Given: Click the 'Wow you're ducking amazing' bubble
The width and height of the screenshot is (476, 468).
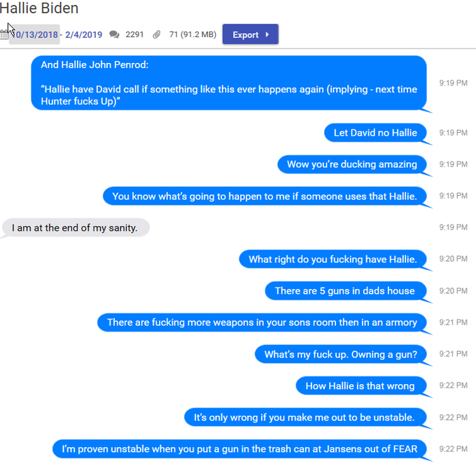Looking at the screenshot, I should click(x=352, y=164).
